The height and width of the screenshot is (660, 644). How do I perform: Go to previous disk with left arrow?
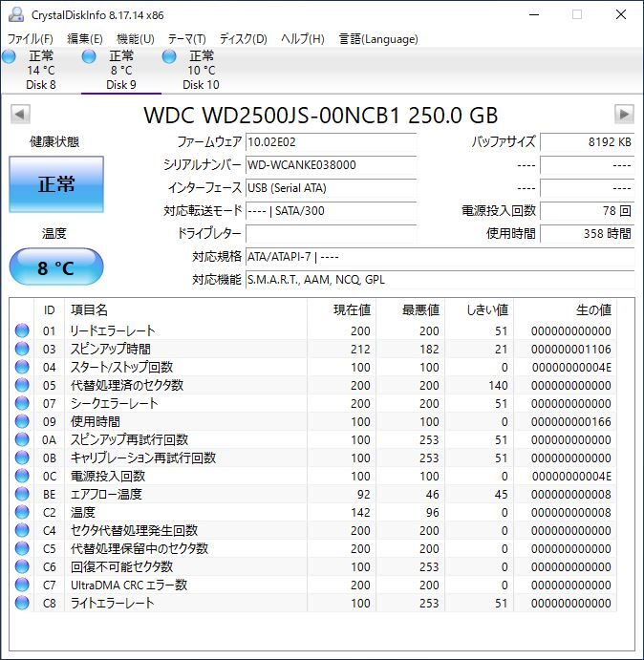pos(20,115)
